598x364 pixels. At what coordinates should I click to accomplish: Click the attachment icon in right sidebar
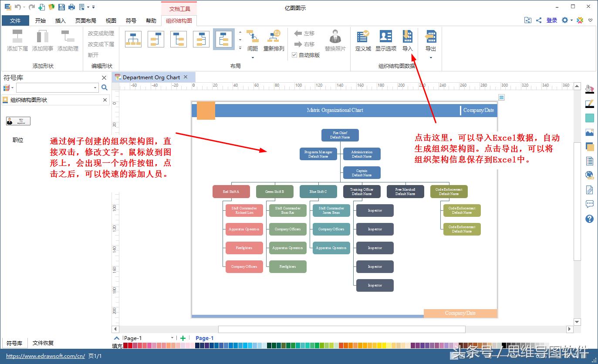tap(589, 190)
